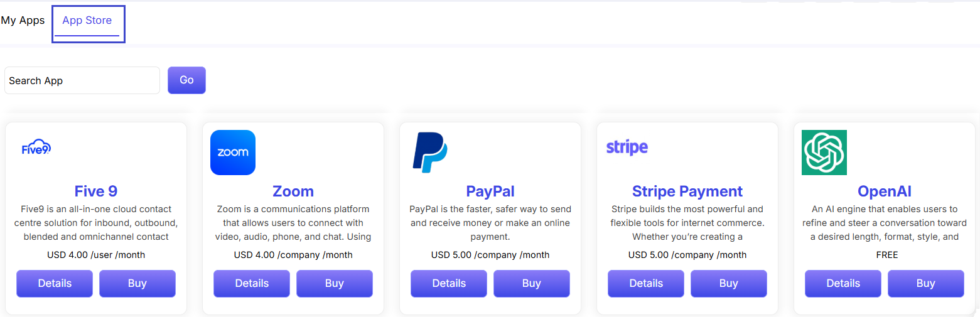Buy the Zoom app
The image size is (980, 317).
click(x=335, y=284)
